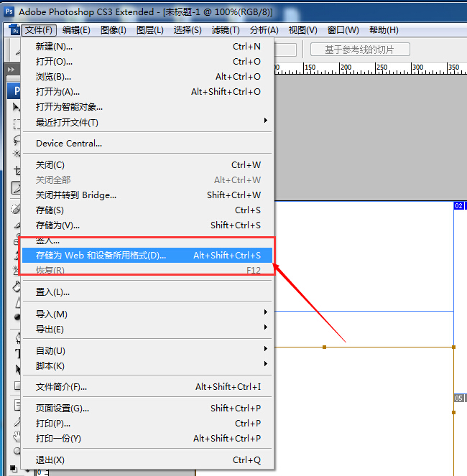Choose 打开(O)... menu entry
Viewport: 467px width, 476px height.
point(148,62)
